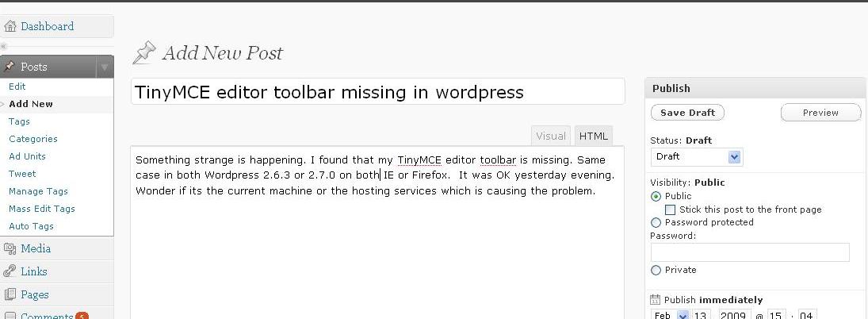Switch to the Visual editor tab
This screenshot has height=319, width=868.
(551, 136)
